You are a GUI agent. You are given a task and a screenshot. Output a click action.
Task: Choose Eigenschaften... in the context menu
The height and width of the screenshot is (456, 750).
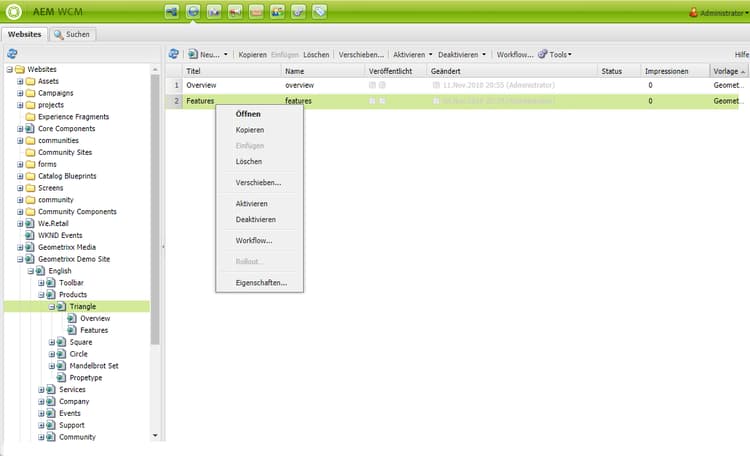click(x=260, y=282)
